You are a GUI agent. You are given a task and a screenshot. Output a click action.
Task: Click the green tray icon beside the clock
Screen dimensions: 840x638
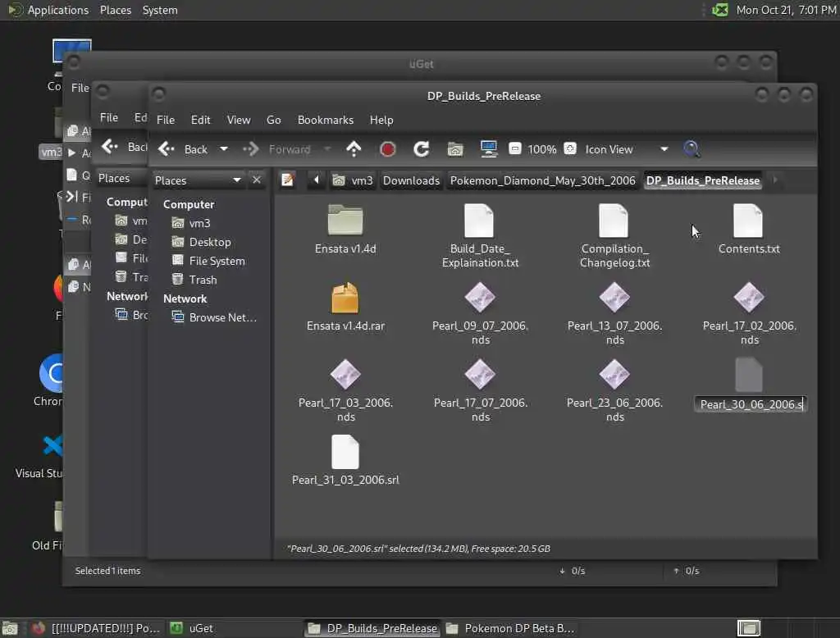720,10
